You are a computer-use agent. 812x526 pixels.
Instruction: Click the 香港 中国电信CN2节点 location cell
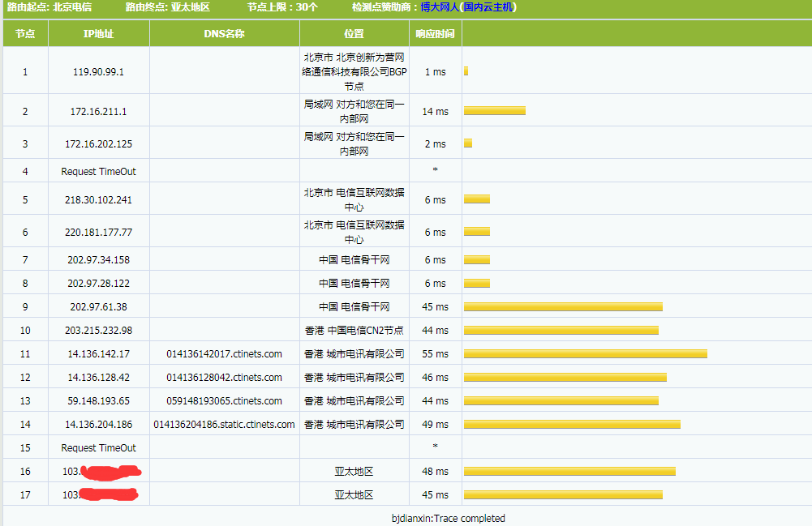pos(354,331)
